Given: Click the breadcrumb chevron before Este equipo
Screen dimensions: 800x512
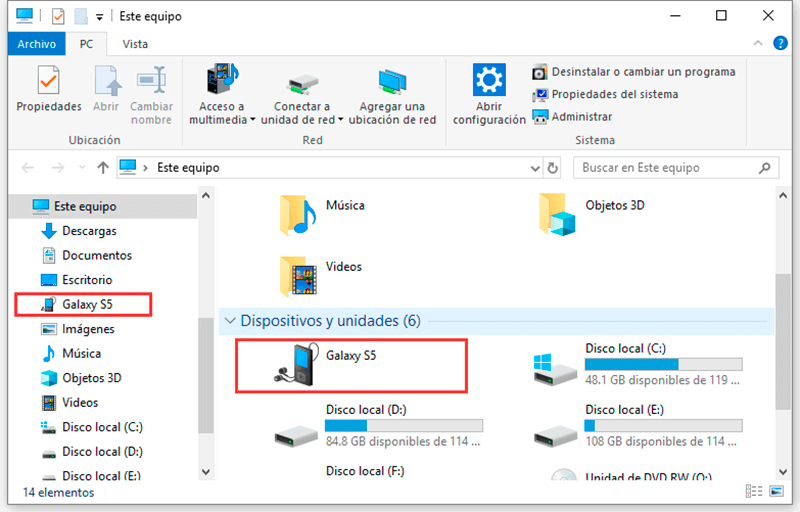Looking at the screenshot, I should click(145, 168).
